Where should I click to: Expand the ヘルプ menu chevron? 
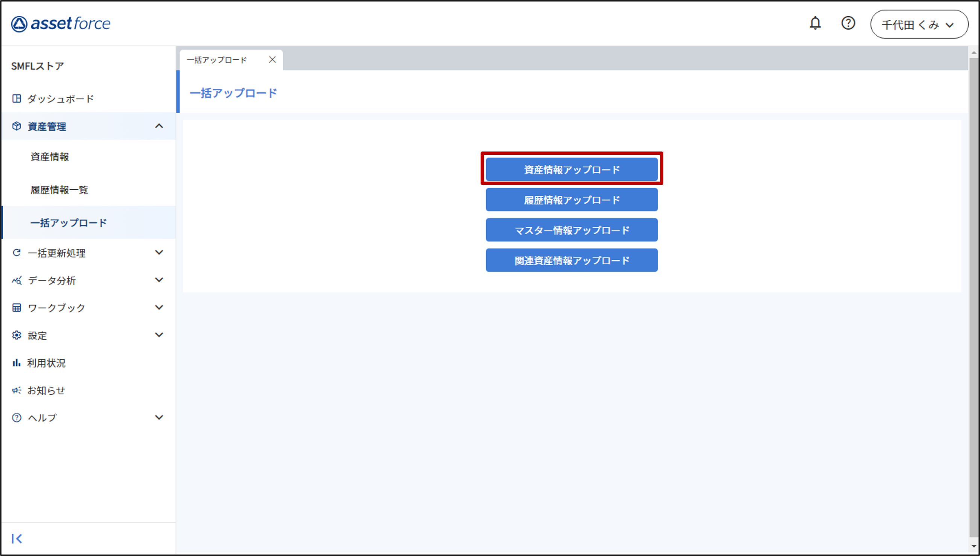[159, 417]
